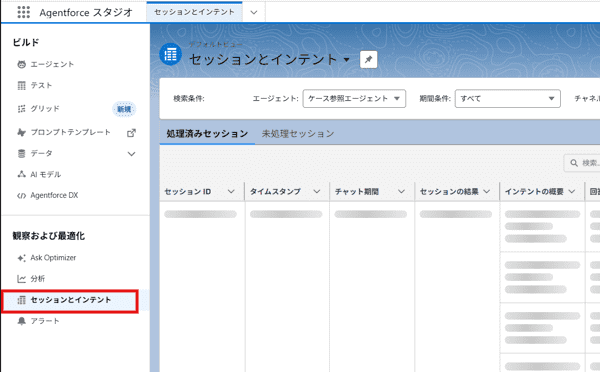Sort by インテントの概要 column header
The height and width of the screenshot is (372, 600).
click(534, 191)
